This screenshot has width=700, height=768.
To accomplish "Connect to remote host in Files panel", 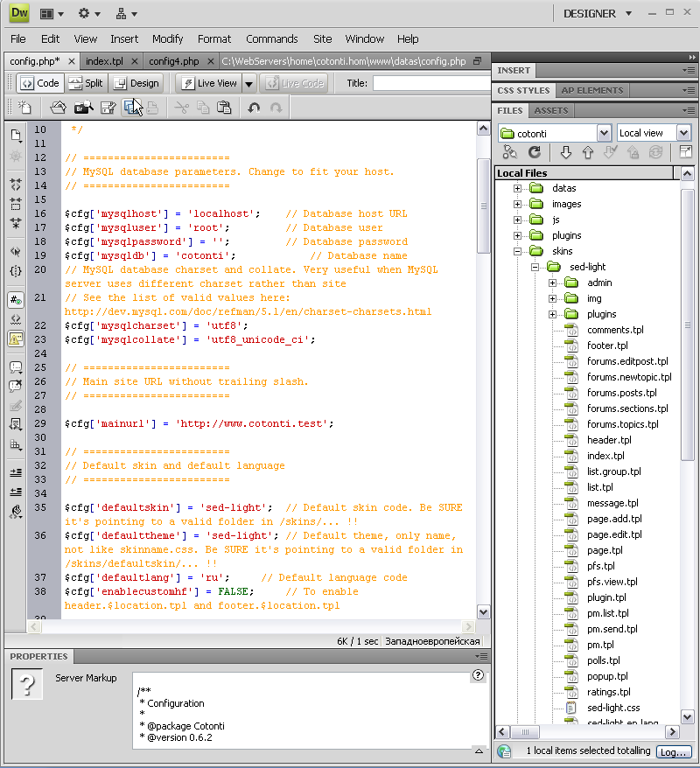I will click(509, 152).
